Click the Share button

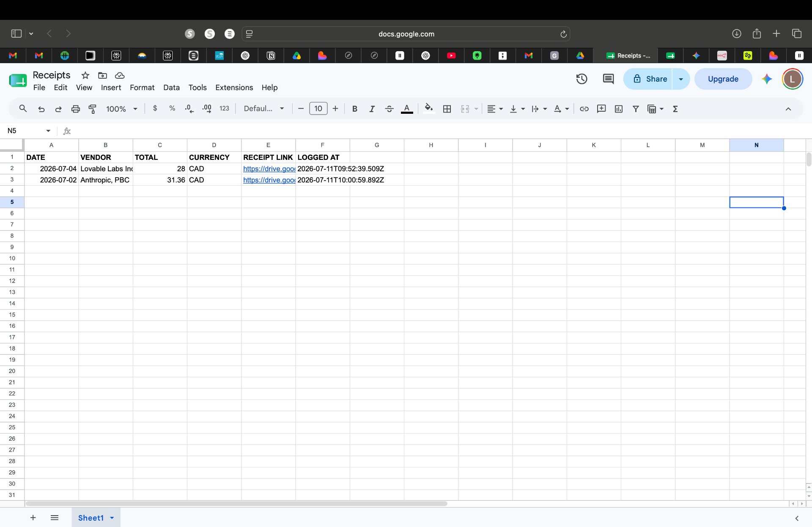click(x=648, y=79)
